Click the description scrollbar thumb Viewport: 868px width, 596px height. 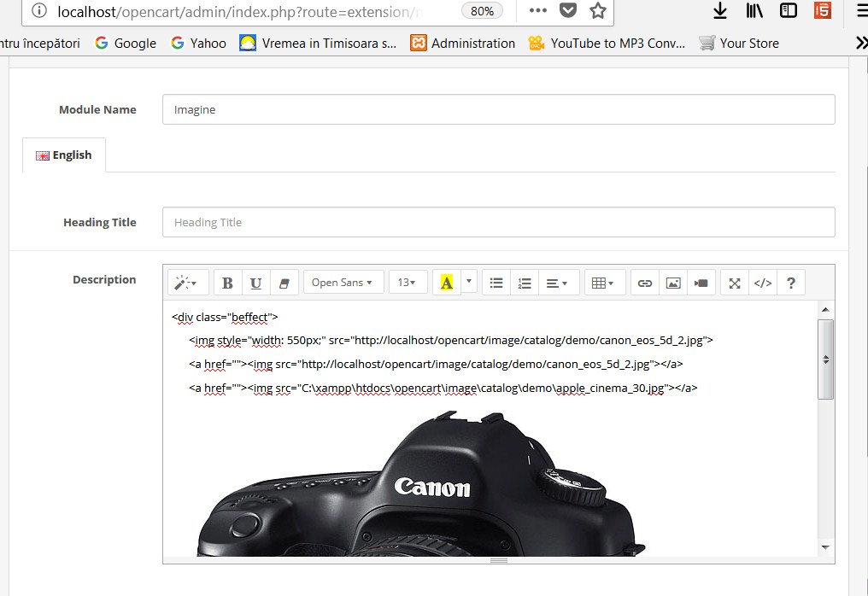[825, 359]
